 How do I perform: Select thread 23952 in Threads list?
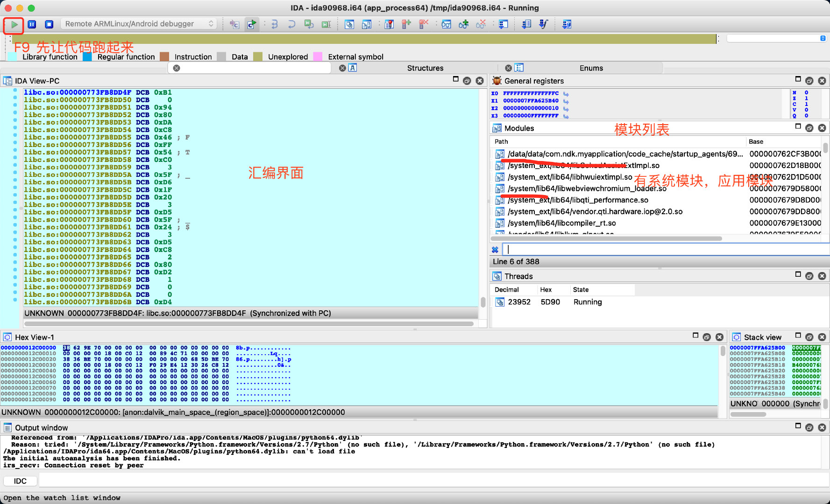coord(519,302)
